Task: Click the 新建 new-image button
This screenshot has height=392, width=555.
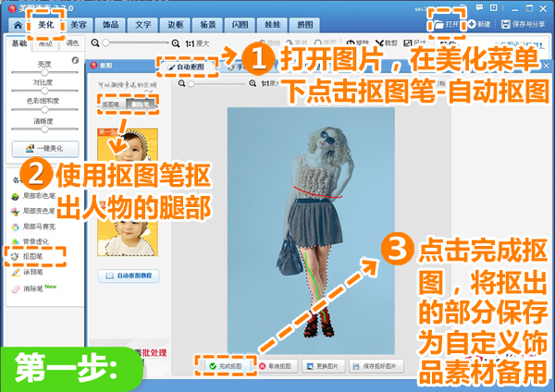Action: pyautogui.click(x=479, y=24)
